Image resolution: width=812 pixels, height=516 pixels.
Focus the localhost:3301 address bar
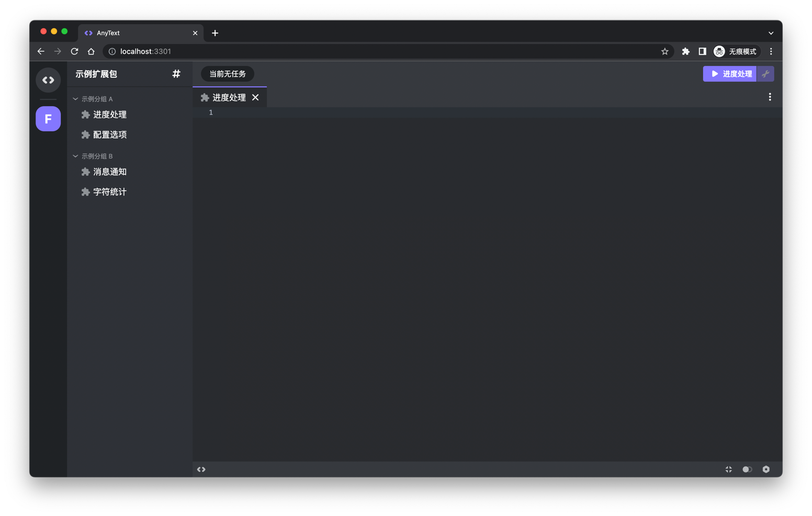pyautogui.click(x=388, y=51)
